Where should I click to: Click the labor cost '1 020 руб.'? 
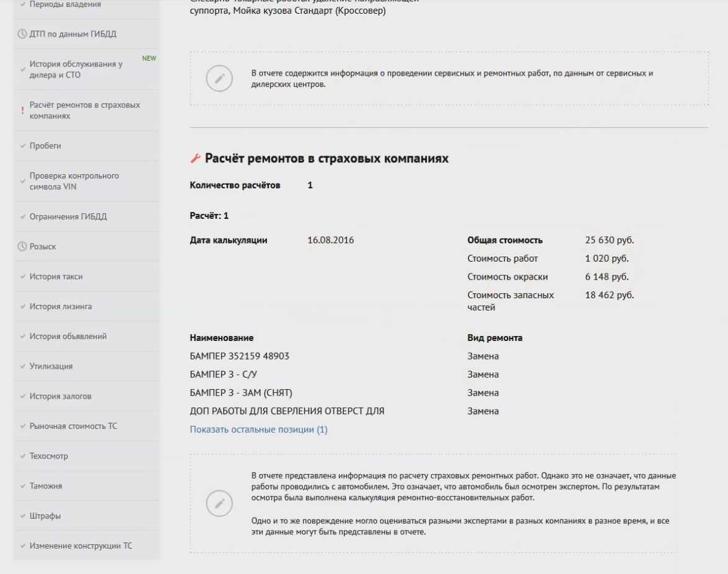click(x=607, y=258)
